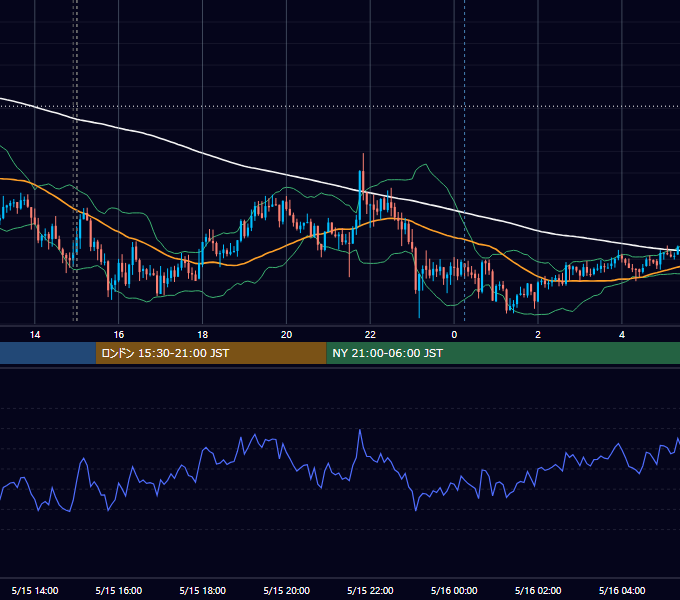Click the 5/15 14:00 time label
Screen dimensions: 680x600
35,590
